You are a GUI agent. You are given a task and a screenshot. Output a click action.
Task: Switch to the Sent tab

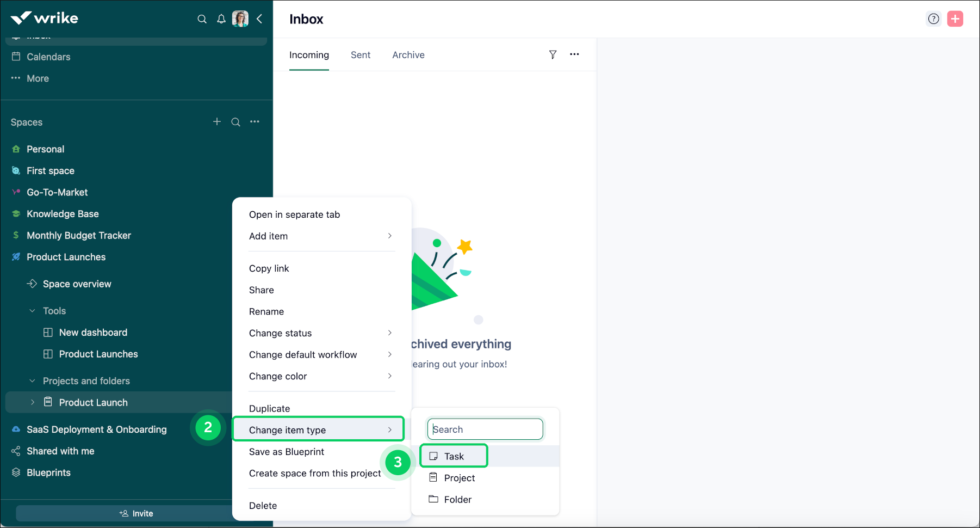click(361, 55)
